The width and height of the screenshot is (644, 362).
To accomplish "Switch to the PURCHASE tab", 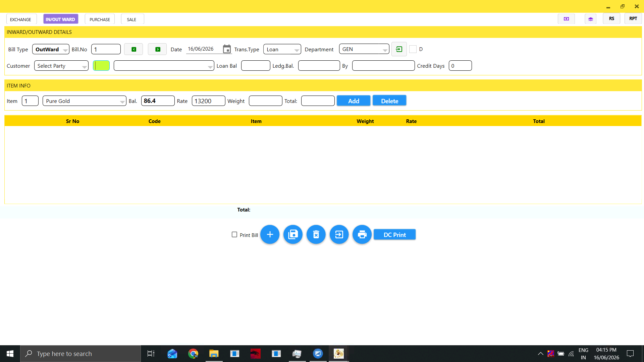I will [100, 19].
